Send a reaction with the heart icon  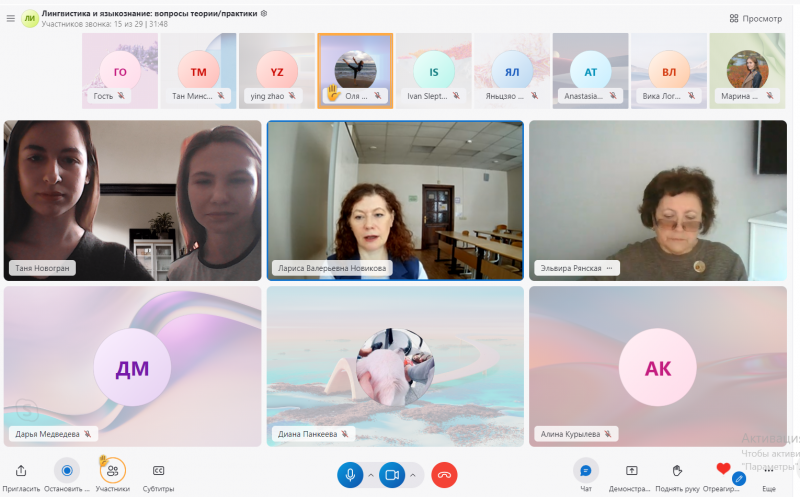(723, 468)
